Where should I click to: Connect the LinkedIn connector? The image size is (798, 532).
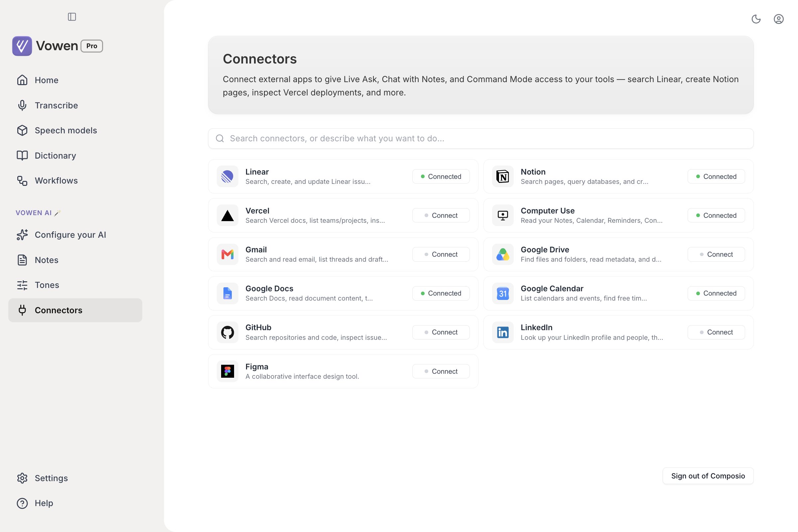pos(716,332)
